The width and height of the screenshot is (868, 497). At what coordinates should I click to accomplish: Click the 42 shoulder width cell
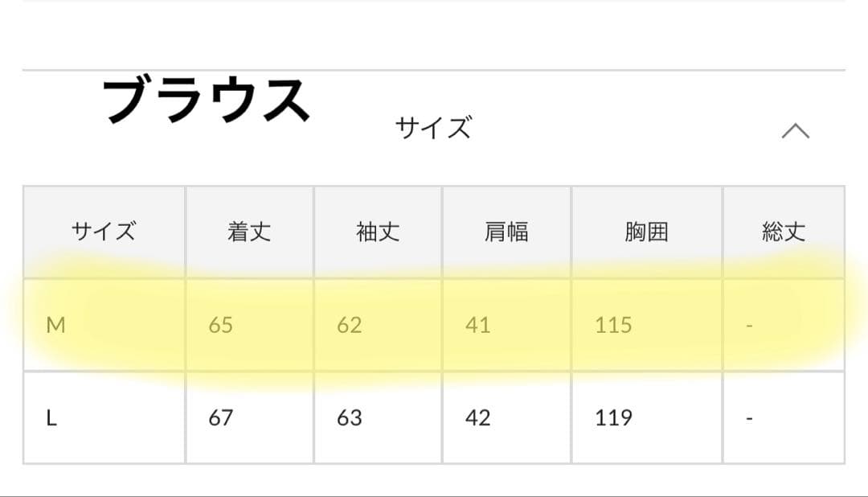[477, 418]
